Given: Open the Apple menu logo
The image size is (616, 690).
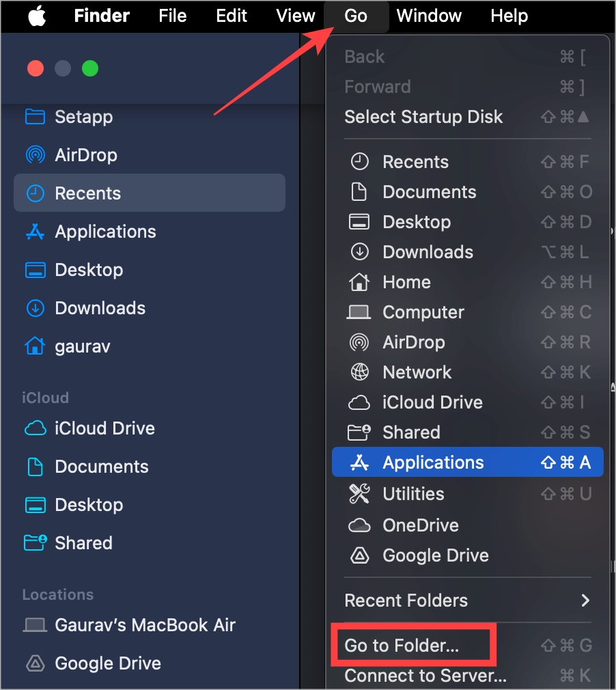Looking at the screenshot, I should point(38,16).
